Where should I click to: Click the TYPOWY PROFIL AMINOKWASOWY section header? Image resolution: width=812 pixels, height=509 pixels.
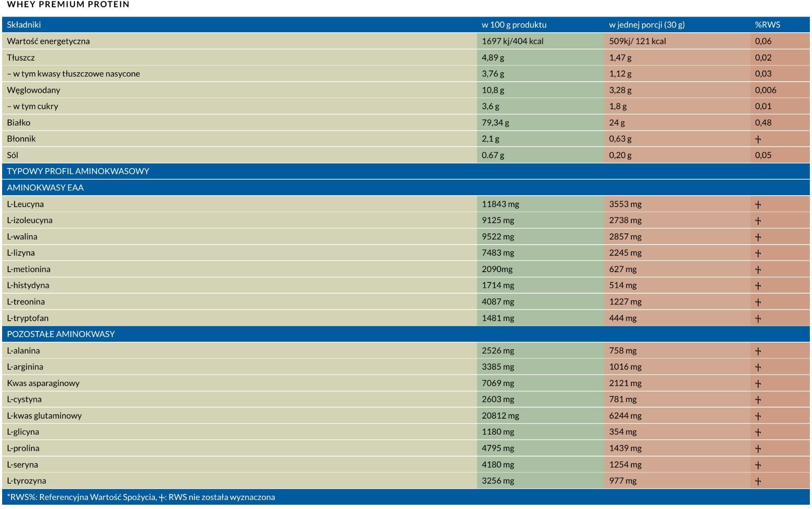tap(78, 171)
